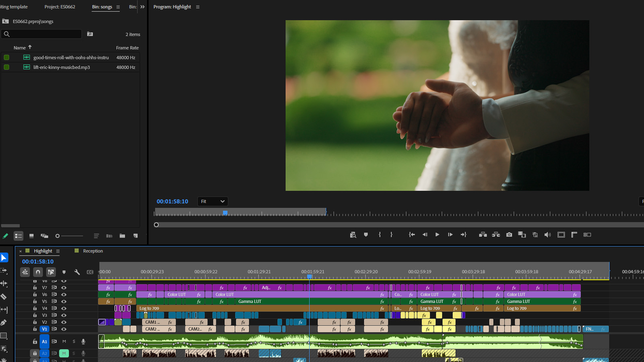Screen dimensions: 644x362
Task: Click Lift button in Program monitor
Action: coord(483,235)
